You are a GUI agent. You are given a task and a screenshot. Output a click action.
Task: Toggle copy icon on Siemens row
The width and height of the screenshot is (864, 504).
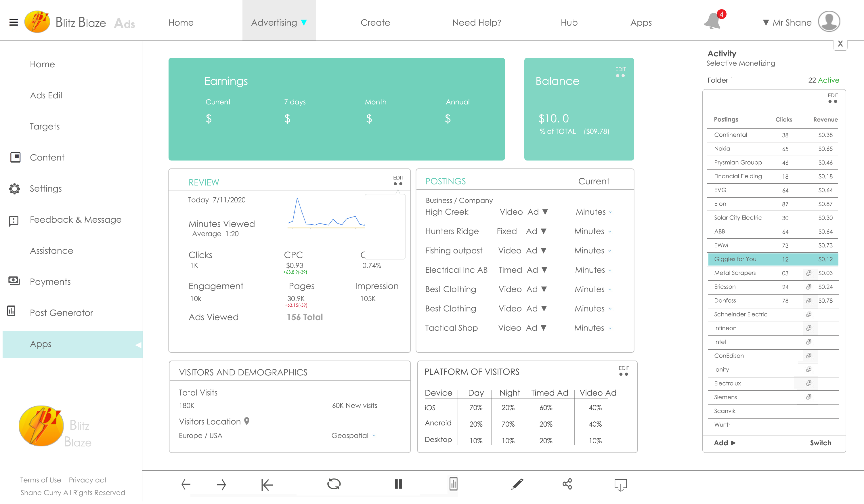[x=809, y=397]
